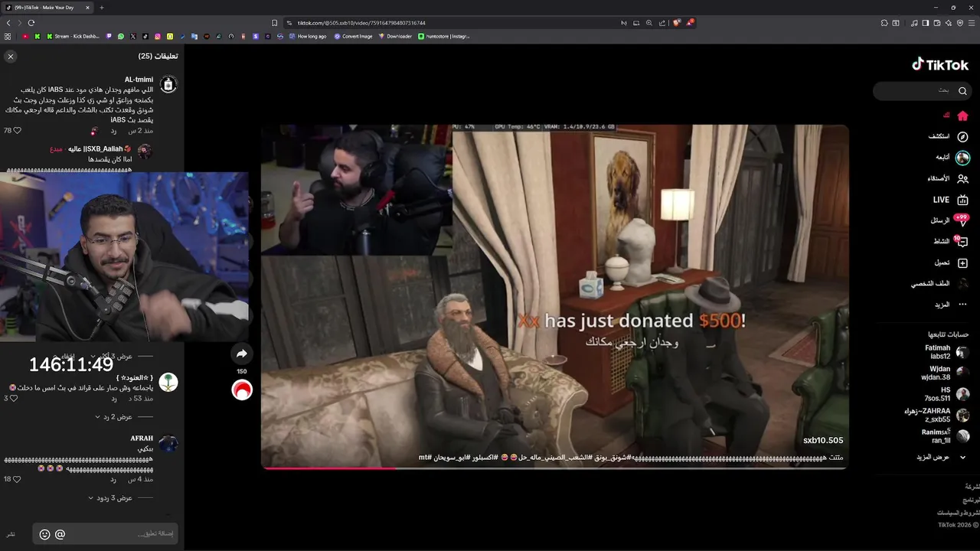The image size is (980, 551).
Task: Open the browser extensions puzzle icon
Action: click(x=884, y=23)
